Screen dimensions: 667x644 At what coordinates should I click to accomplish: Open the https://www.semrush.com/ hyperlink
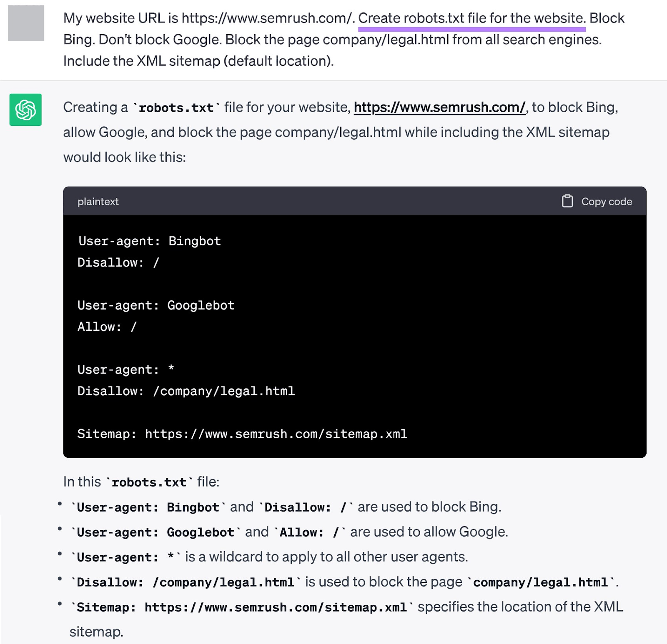[439, 107]
